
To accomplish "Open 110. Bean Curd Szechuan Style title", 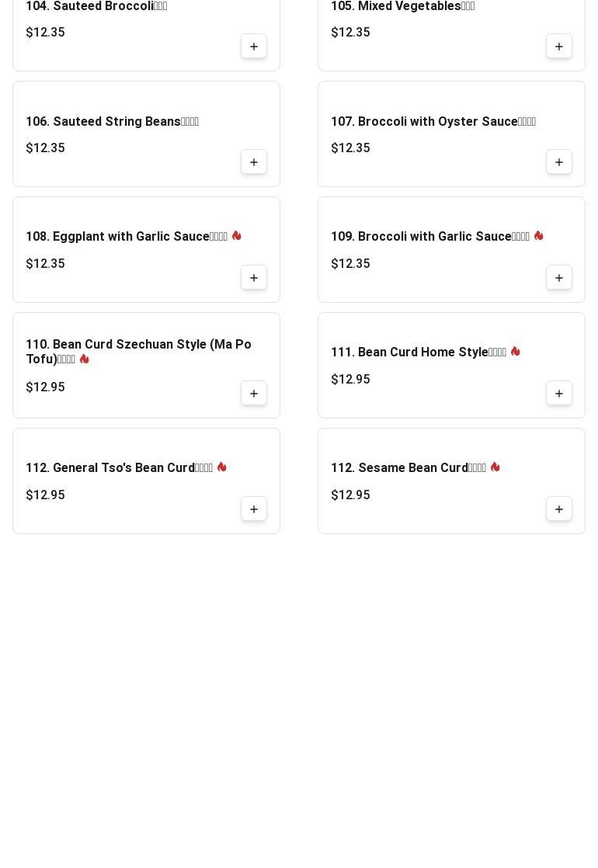I will [x=138, y=352].
